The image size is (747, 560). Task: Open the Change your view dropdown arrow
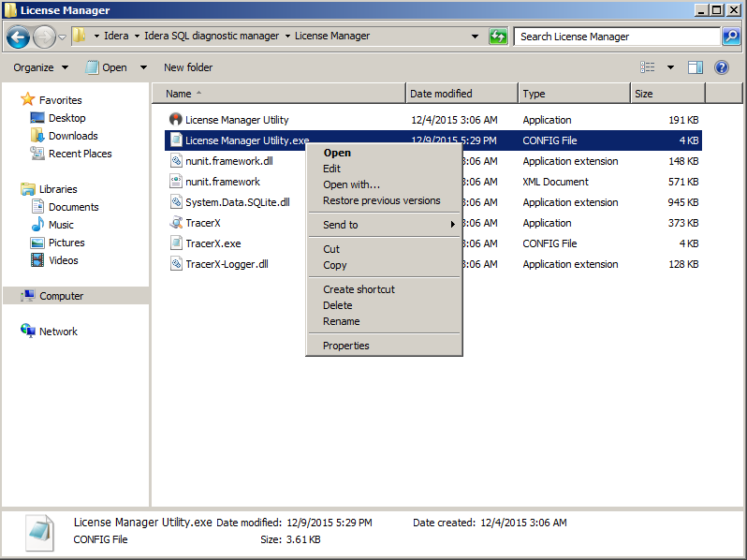pos(670,67)
